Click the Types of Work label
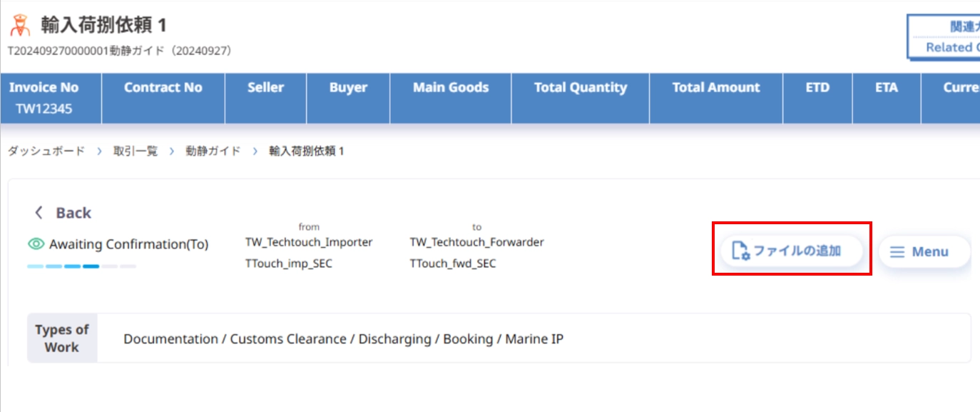The height and width of the screenshot is (412, 980). pos(62,338)
